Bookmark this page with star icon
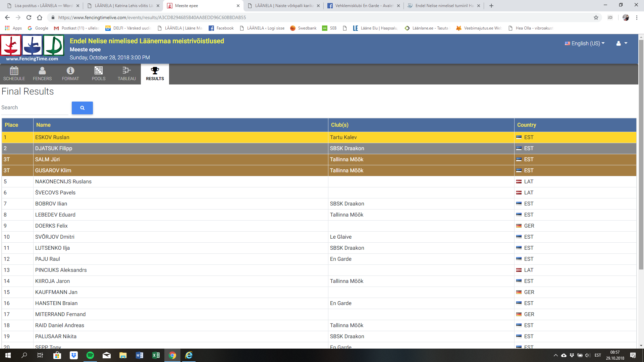This screenshot has width=644, height=362. [596, 17]
